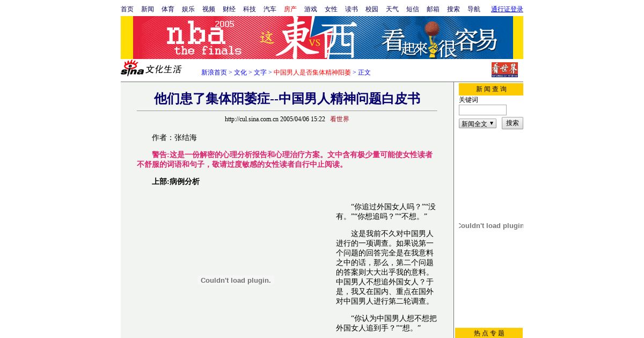Click the article URL http://cul.sina.com.cn

pos(252,119)
